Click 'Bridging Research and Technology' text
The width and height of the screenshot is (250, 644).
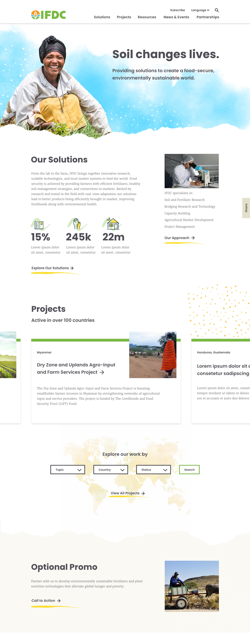click(x=190, y=207)
